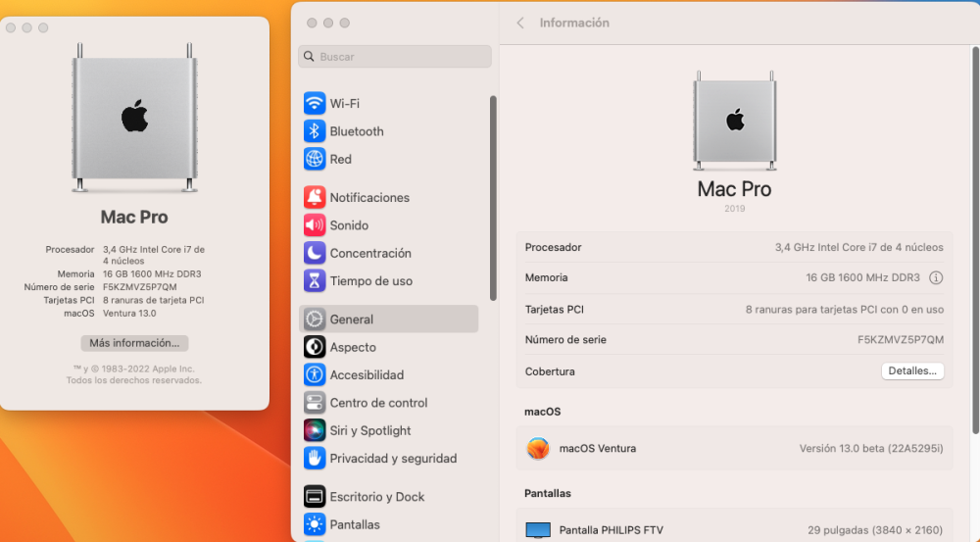Click serial number in About window

[x=140, y=287]
